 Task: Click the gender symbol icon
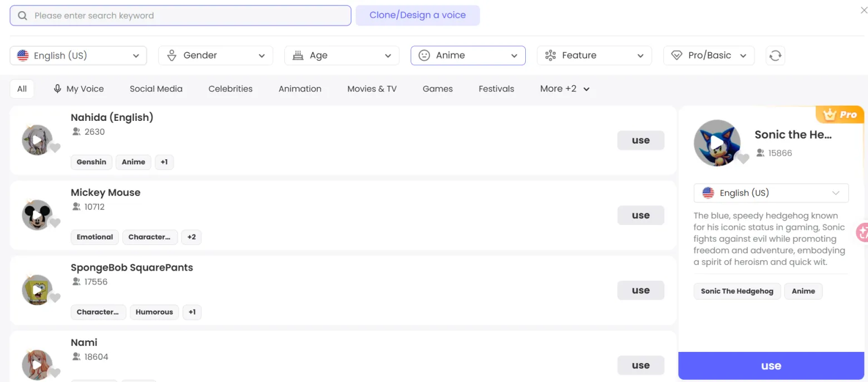(172, 55)
